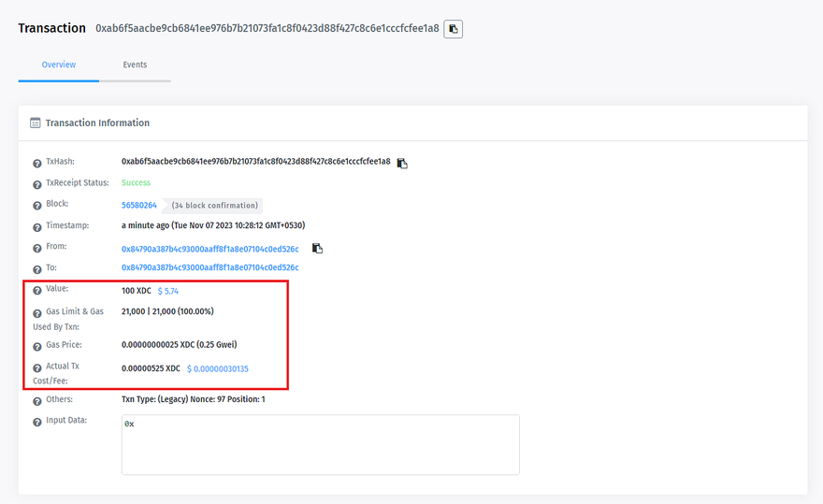Viewport: 823px width, 504px height.
Task: Click the help icon beside TxReceipt Status
Action: tap(37, 184)
